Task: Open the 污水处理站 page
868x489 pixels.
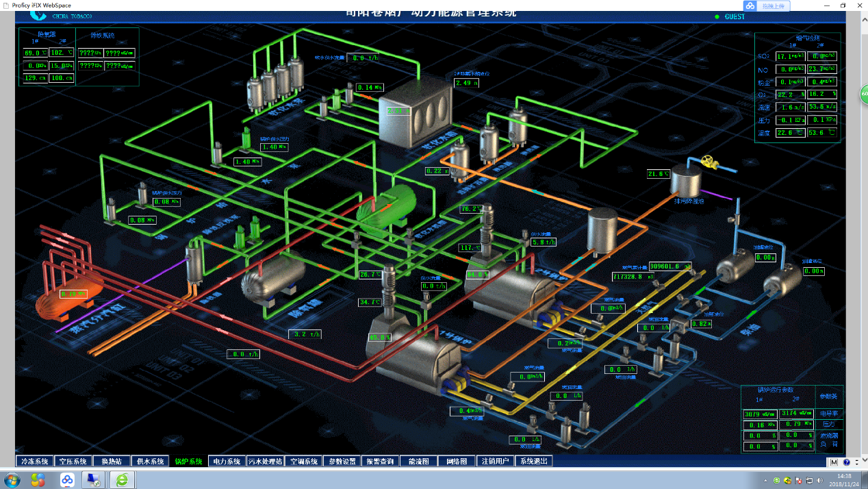Action: click(x=265, y=462)
